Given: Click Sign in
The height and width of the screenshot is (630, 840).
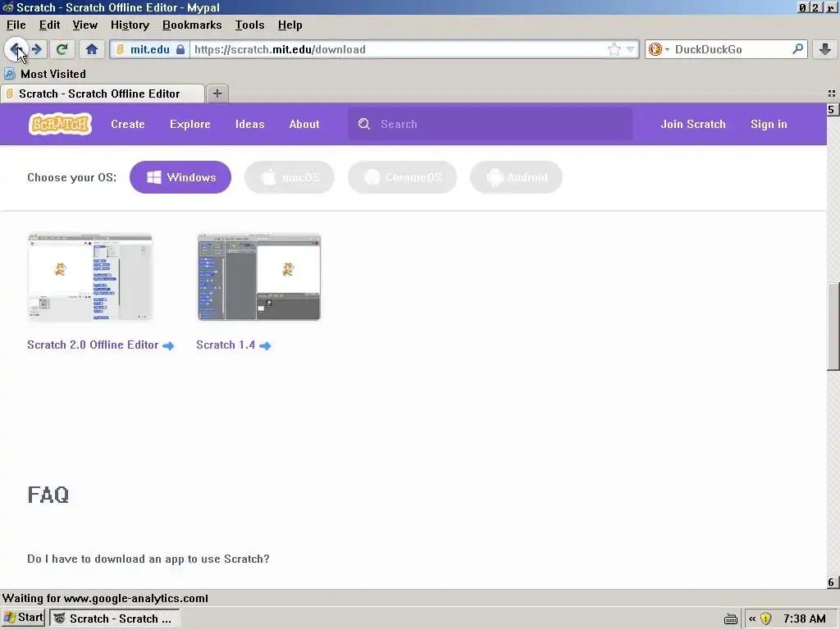Looking at the screenshot, I should pyautogui.click(x=769, y=124).
